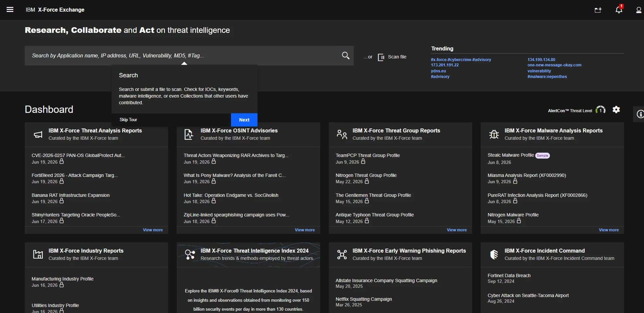This screenshot has width=644, height=313.
Task: Click Skip Tour in the popup
Action: [128, 120]
